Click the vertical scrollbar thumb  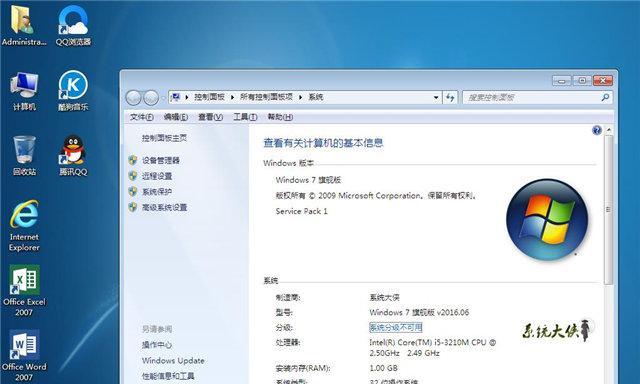coord(608,210)
